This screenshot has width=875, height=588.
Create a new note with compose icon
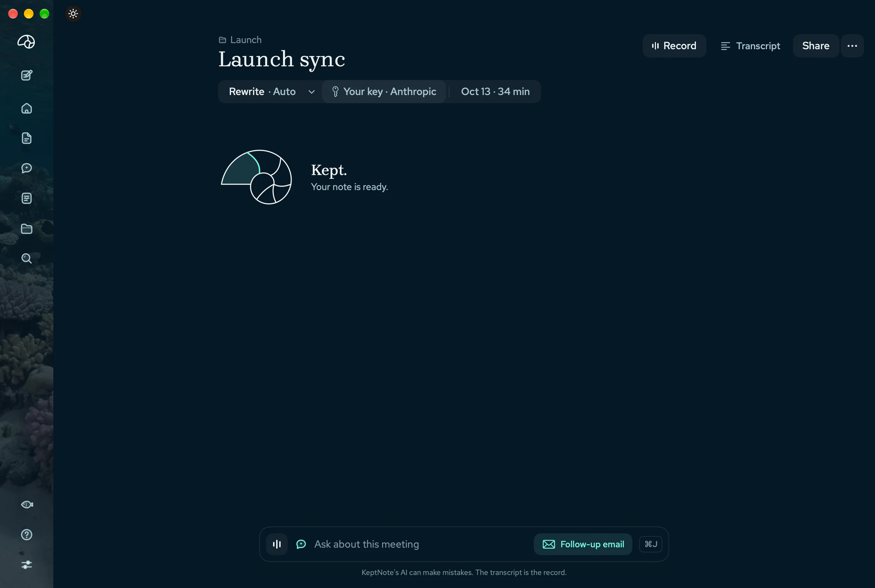tap(27, 75)
